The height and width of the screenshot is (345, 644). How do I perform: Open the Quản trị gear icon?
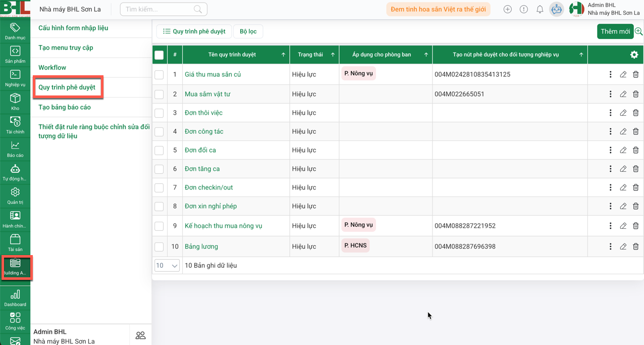point(15,195)
